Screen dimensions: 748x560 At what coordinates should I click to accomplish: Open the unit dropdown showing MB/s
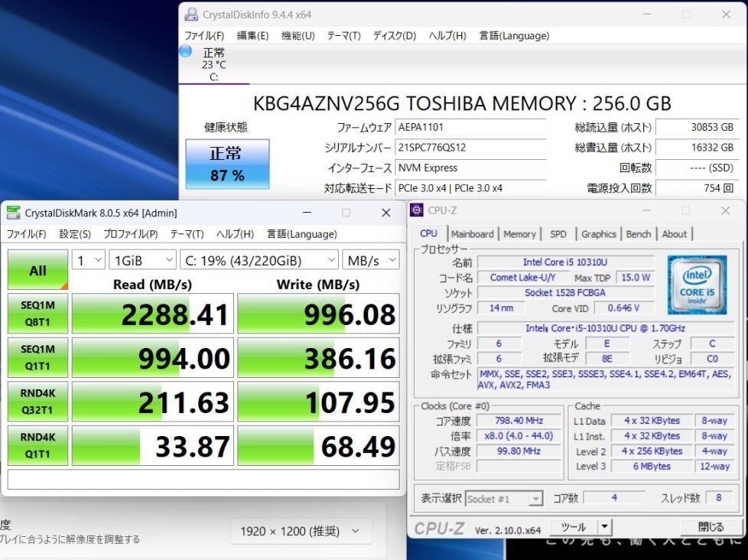click(371, 260)
